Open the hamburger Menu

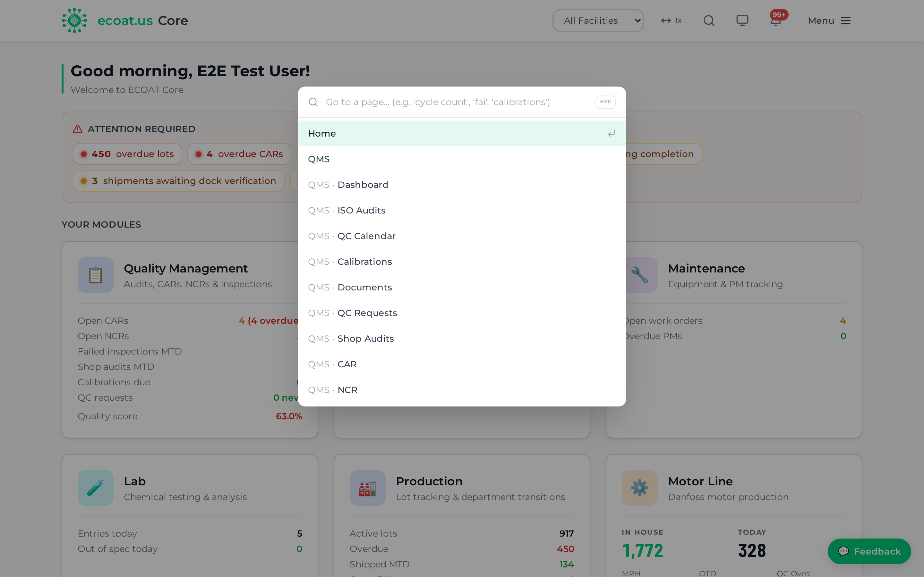tap(829, 21)
